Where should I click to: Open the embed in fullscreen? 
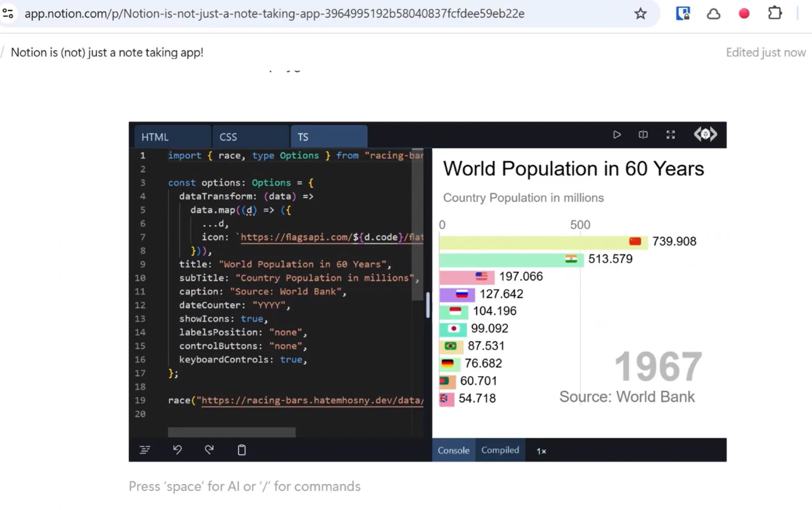(x=670, y=135)
